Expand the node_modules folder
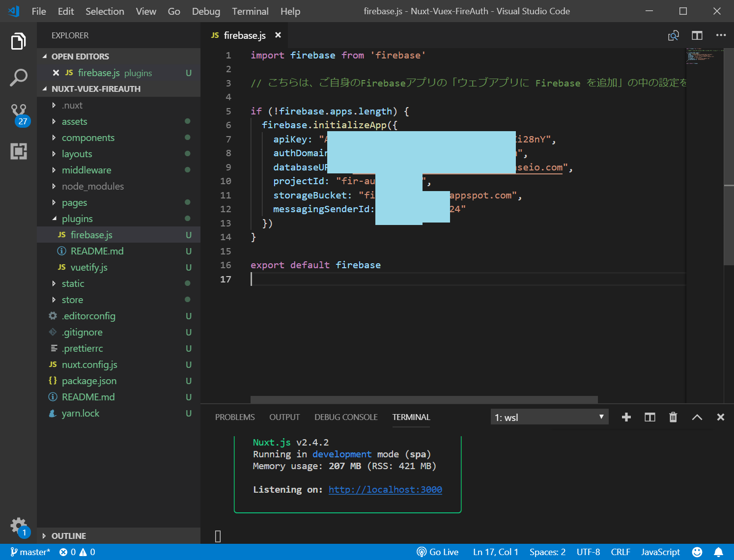Viewport: 734px width, 560px height. [118, 186]
